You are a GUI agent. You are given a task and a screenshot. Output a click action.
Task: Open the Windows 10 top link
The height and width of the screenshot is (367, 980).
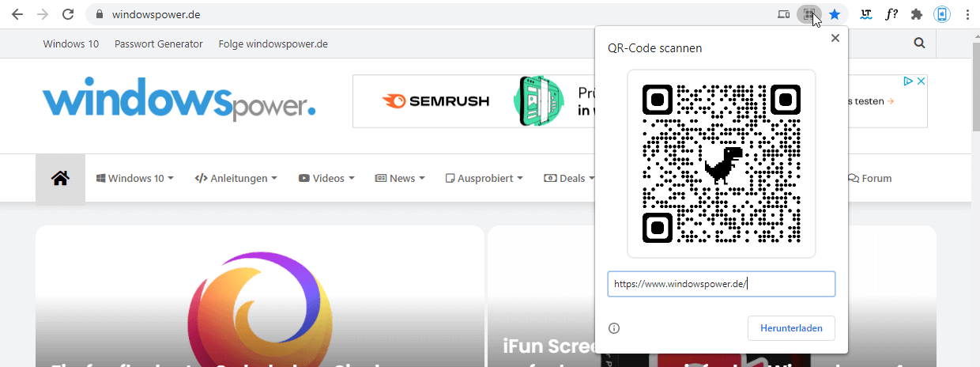71,44
